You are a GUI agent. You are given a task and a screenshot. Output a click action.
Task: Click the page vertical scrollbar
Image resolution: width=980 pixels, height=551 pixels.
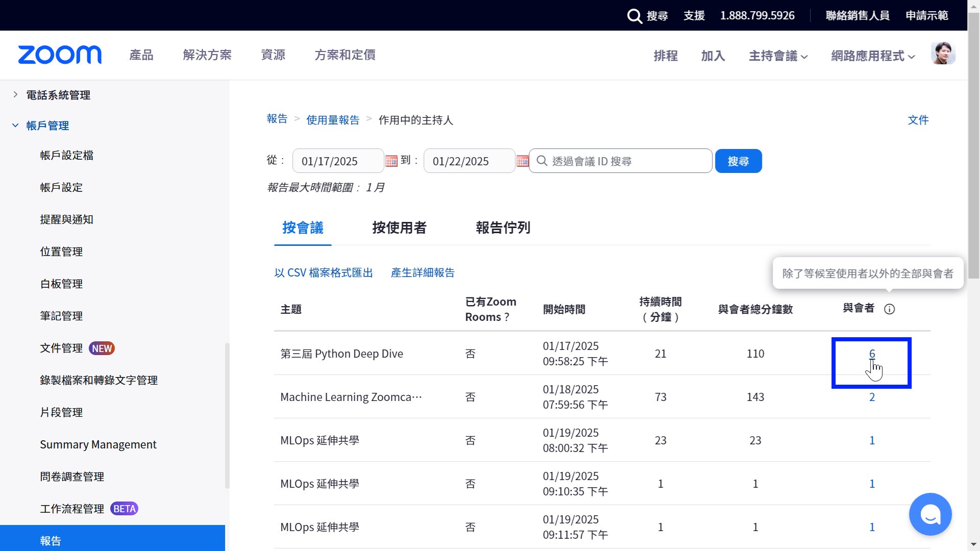[974, 145]
